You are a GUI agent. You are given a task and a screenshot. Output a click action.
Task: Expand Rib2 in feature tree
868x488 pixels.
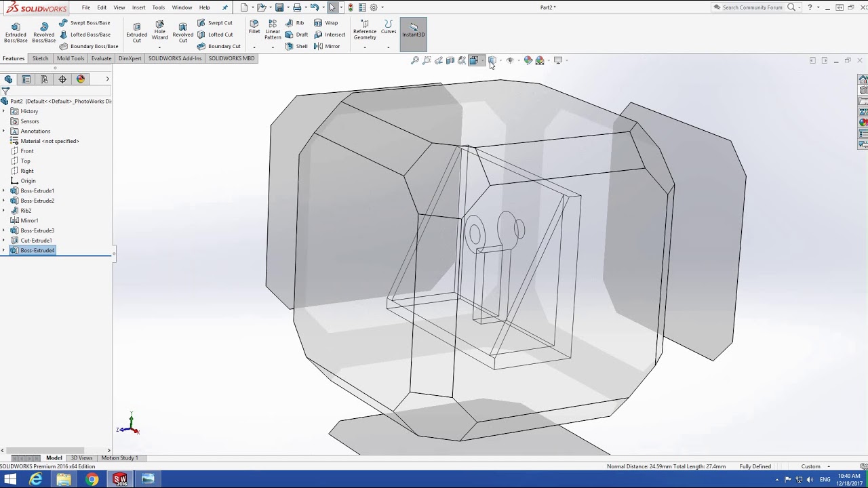point(3,210)
